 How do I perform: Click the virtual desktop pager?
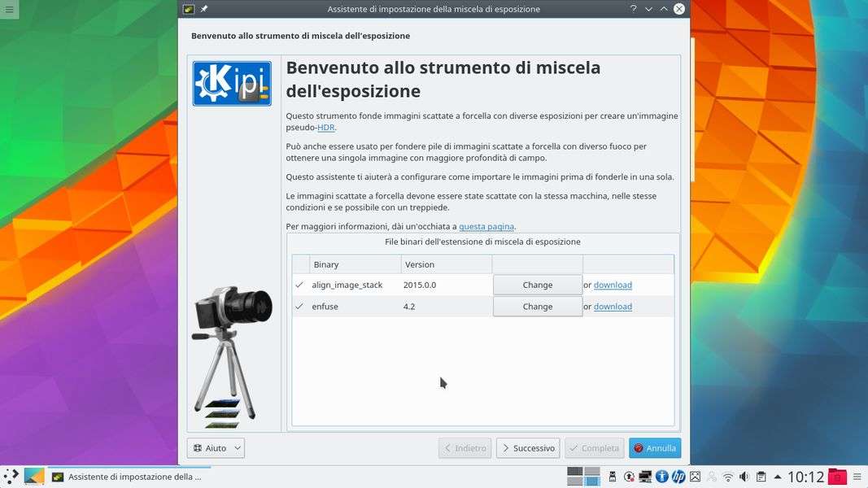(x=583, y=477)
